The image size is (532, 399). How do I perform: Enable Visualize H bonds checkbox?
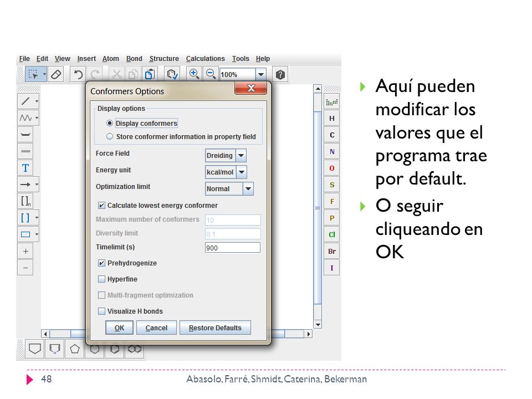pyautogui.click(x=101, y=311)
